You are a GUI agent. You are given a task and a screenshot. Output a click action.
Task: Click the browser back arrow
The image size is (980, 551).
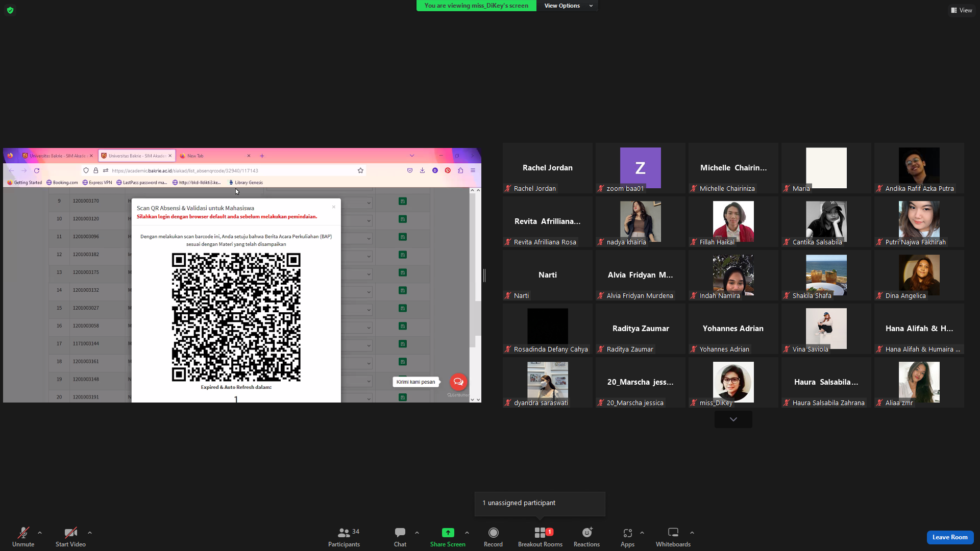click(11, 170)
